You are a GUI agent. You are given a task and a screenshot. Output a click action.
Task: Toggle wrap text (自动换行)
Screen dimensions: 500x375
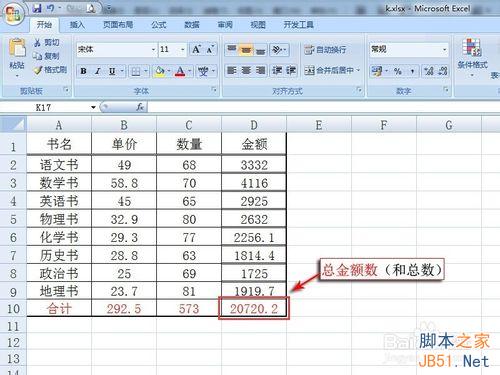point(325,50)
